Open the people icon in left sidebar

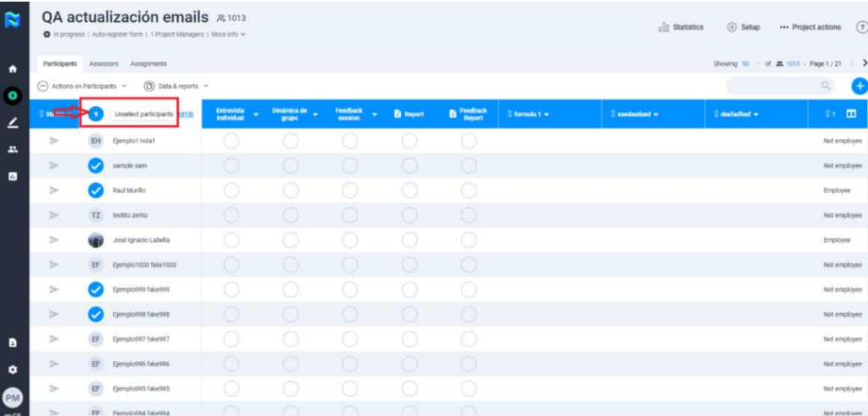pos(13,149)
